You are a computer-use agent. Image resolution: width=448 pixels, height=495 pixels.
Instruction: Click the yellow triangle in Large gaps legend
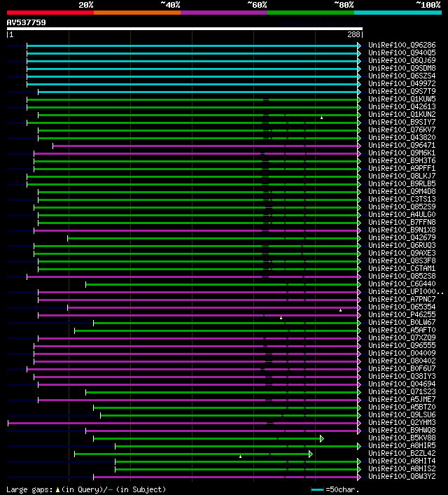tap(57, 489)
